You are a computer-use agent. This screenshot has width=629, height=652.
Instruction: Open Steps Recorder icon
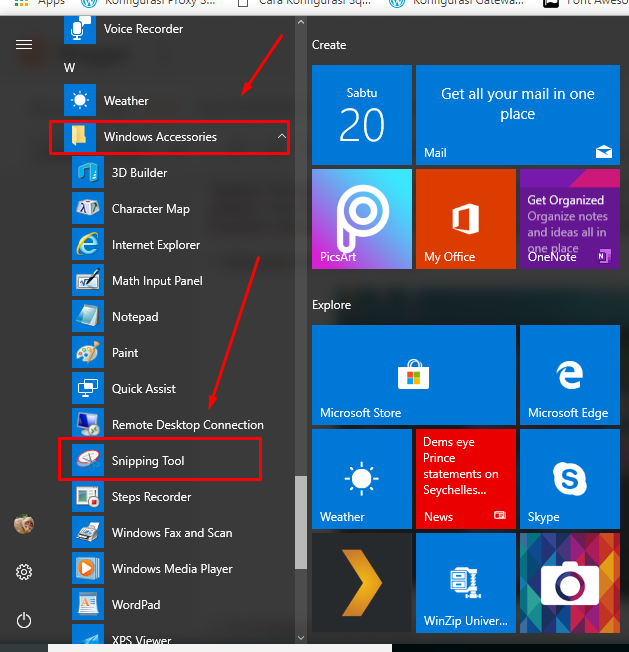(88, 496)
